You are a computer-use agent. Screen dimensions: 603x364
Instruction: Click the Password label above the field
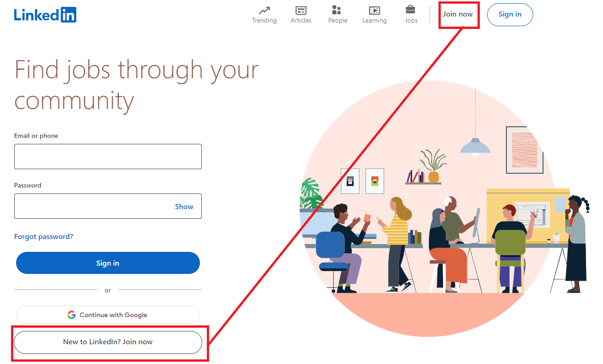[x=28, y=185]
